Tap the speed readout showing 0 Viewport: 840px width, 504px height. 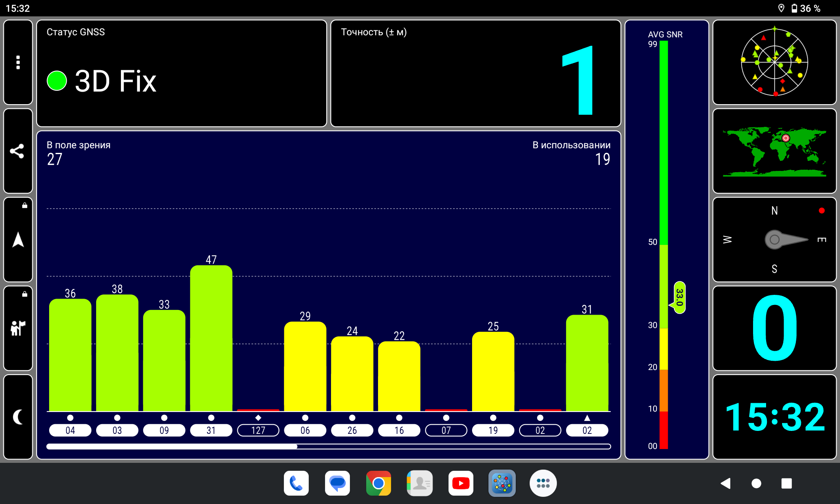pos(774,328)
